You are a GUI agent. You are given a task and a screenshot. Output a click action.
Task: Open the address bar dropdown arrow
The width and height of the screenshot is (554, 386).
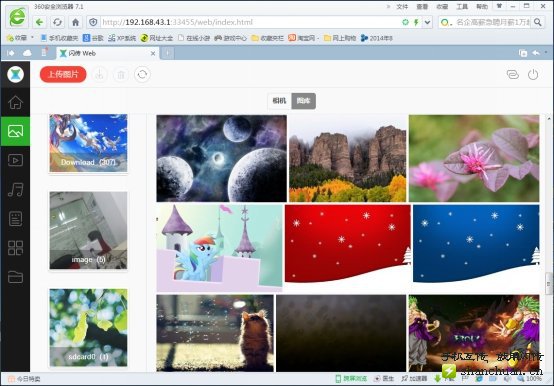coord(428,22)
